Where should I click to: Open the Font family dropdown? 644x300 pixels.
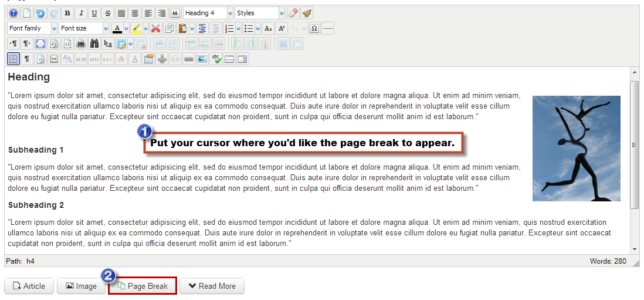(32, 28)
